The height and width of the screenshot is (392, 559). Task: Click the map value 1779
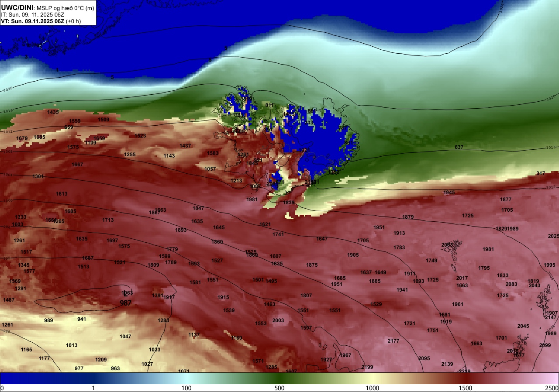(172, 249)
